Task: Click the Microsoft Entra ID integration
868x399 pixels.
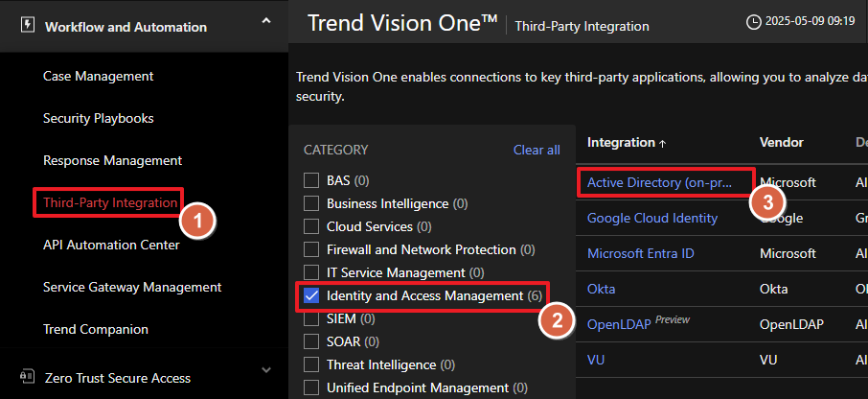Action: (x=640, y=253)
